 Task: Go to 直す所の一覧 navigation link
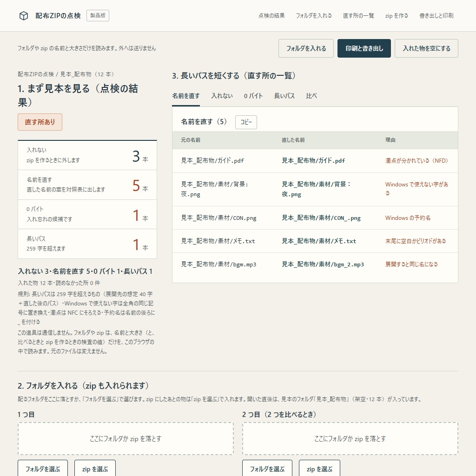pyautogui.click(x=358, y=15)
